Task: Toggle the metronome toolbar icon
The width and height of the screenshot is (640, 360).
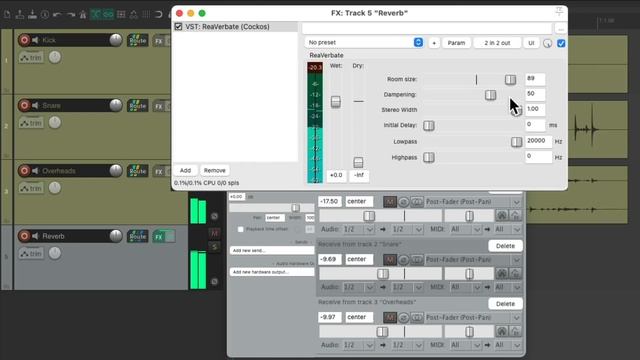Action: (83, 15)
